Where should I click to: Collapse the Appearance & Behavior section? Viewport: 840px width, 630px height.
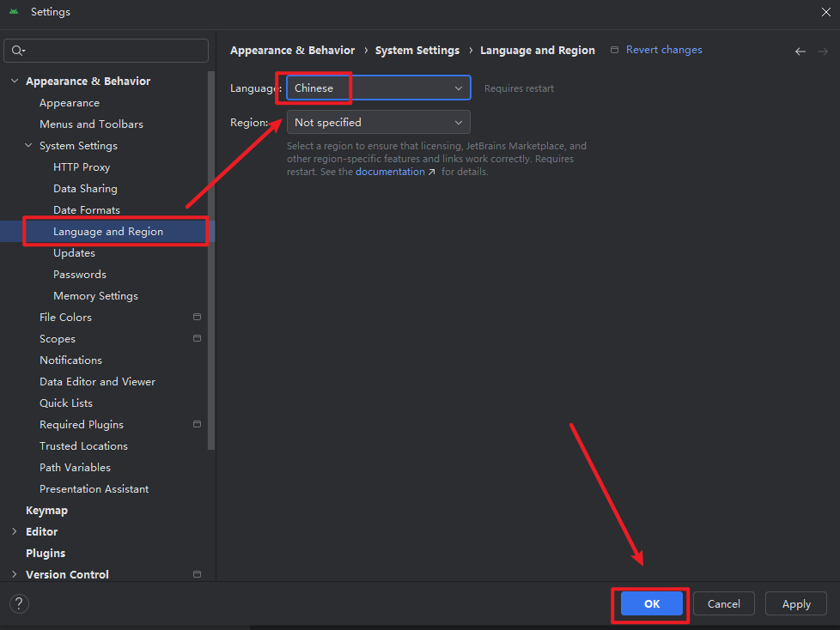[x=14, y=81]
